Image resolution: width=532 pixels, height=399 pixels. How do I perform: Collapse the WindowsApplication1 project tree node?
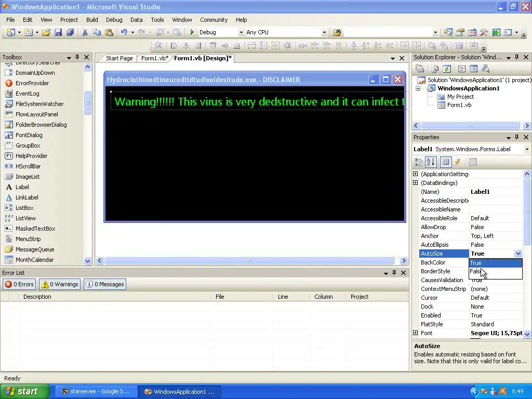pos(418,88)
